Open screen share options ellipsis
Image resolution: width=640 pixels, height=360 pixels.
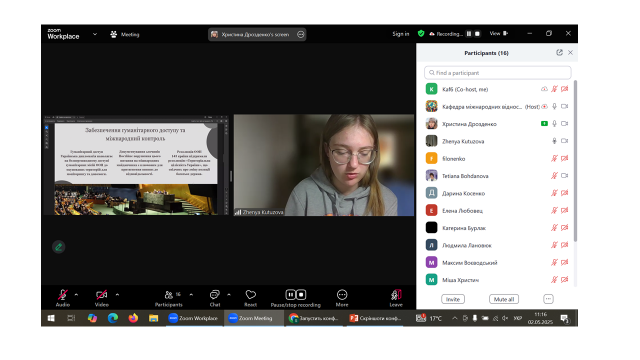301,34
